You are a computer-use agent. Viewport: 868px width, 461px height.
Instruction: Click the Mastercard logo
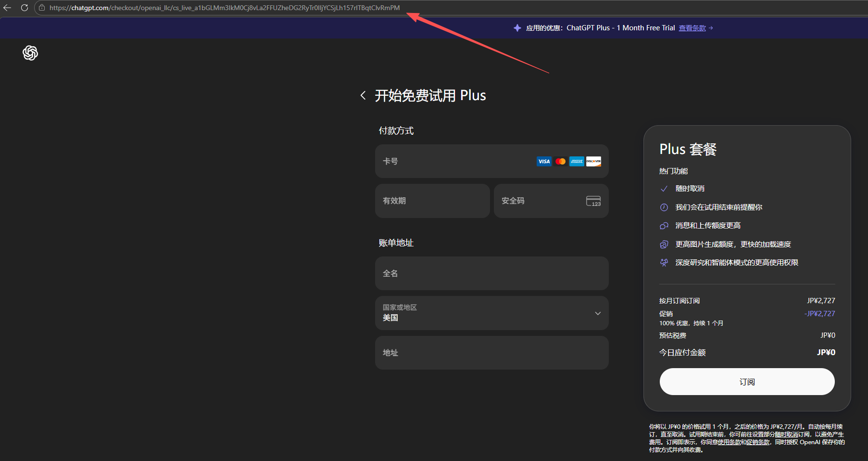[x=560, y=162]
